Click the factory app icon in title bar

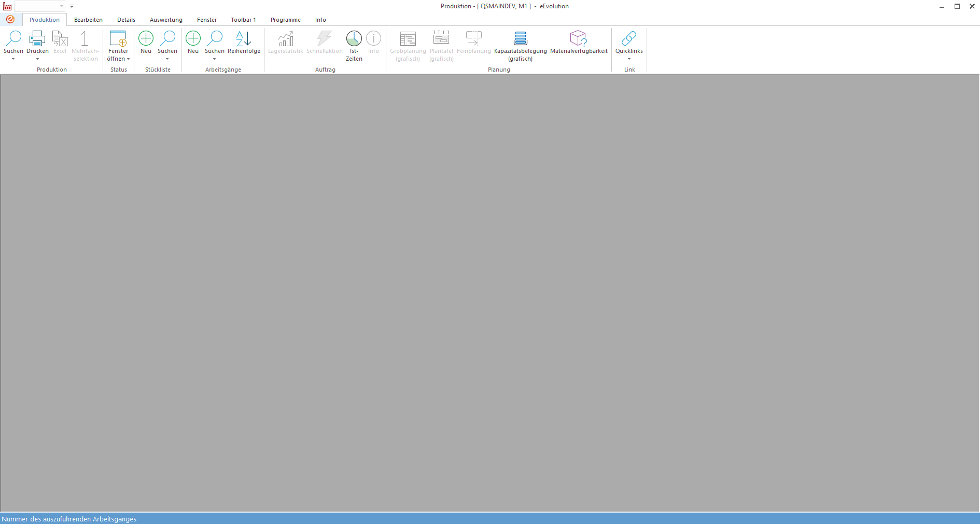point(7,6)
